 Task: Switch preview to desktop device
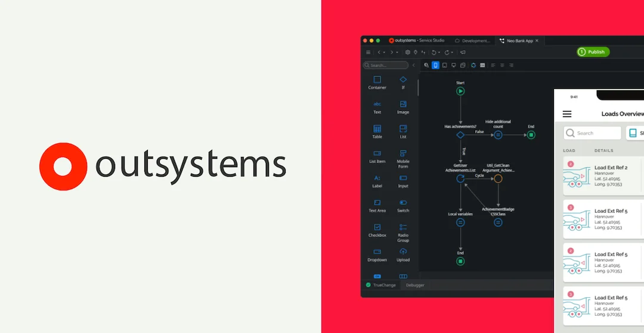(454, 65)
